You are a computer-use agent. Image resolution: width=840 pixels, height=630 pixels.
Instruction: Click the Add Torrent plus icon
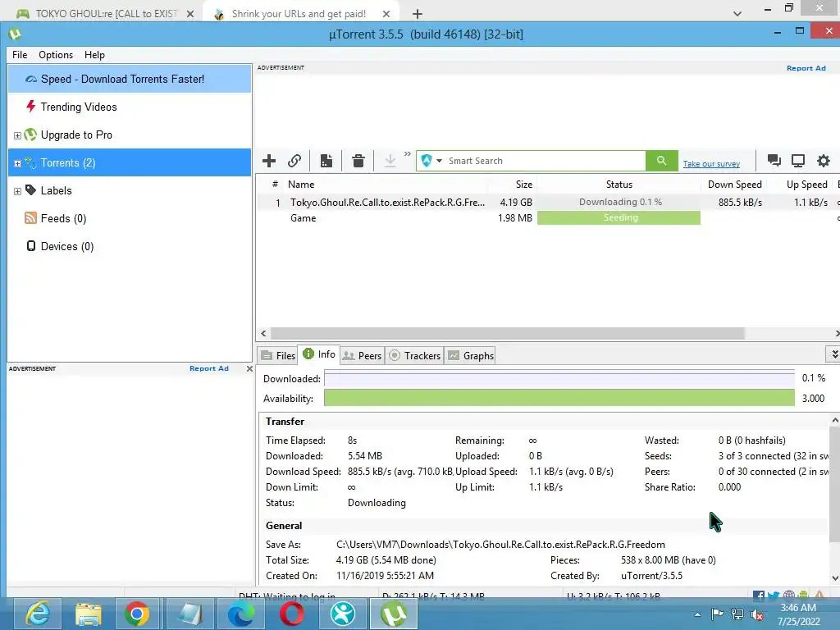click(x=269, y=161)
